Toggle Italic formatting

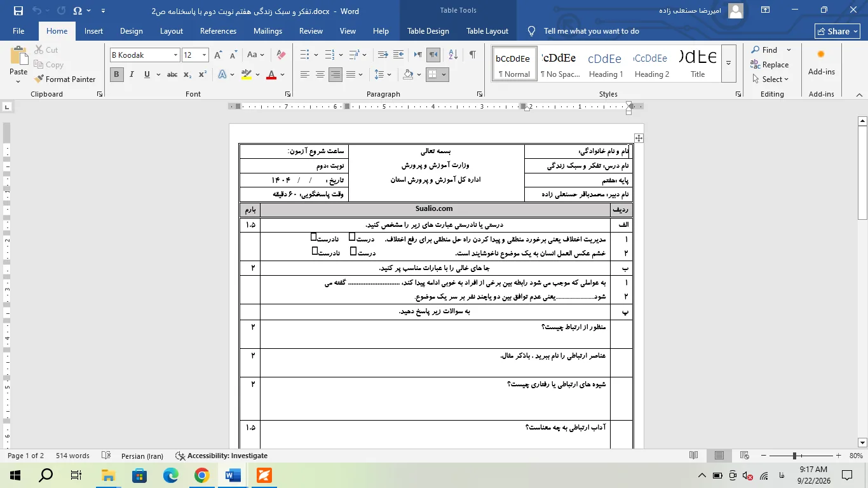(x=132, y=75)
